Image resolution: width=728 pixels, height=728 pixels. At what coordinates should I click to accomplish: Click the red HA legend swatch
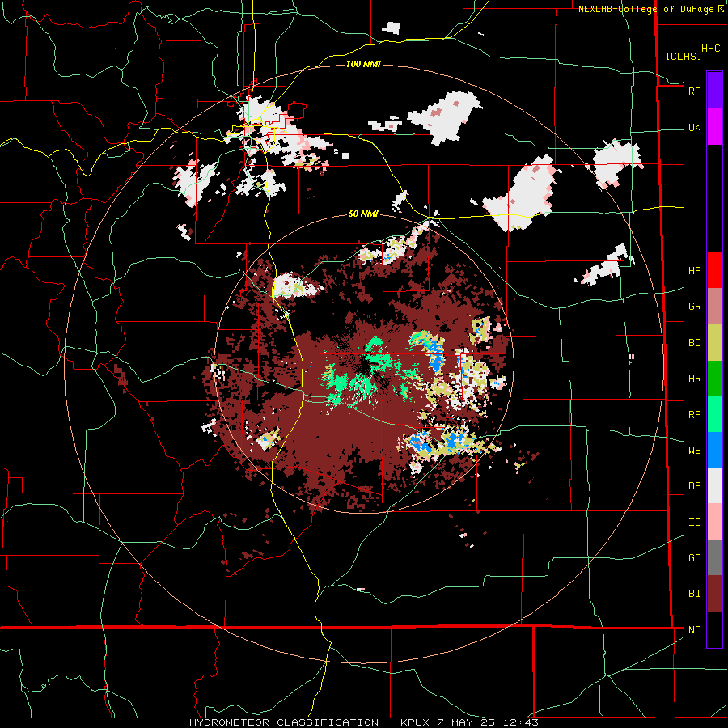pyautogui.click(x=714, y=270)
